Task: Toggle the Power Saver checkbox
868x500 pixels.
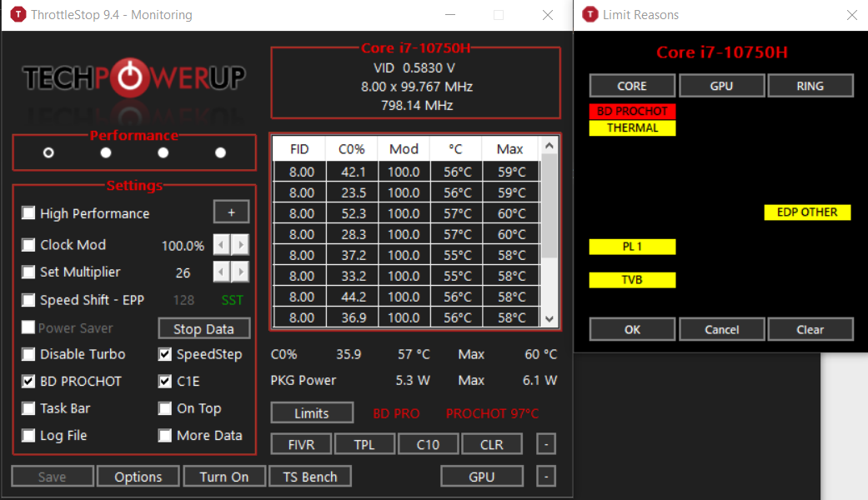Action: click(28, 327)
